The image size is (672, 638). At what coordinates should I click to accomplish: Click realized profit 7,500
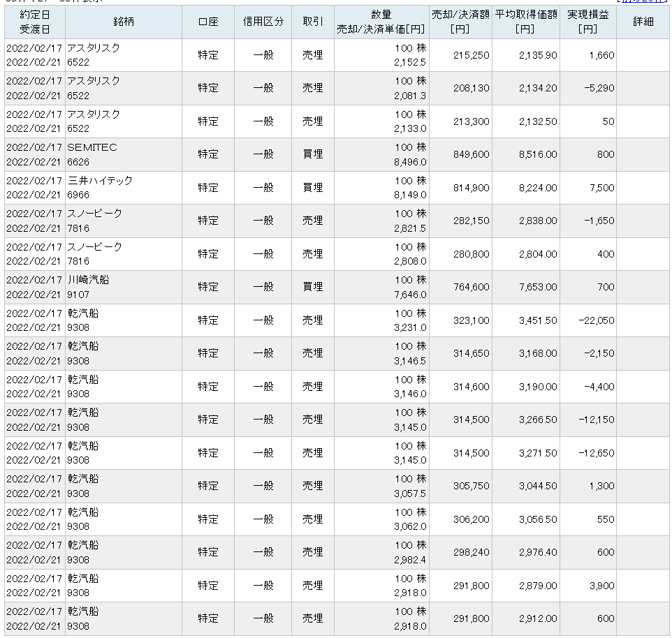pos(601,188)
